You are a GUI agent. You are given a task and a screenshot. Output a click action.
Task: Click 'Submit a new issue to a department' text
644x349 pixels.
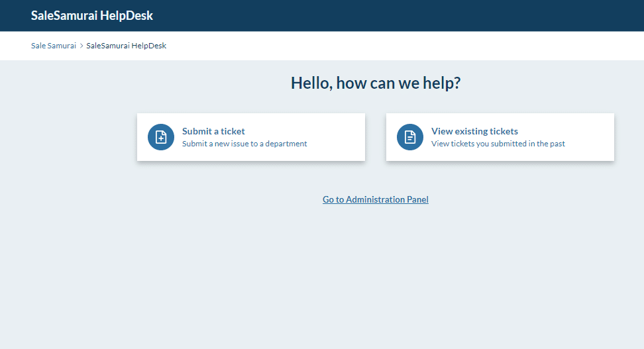(244, 144)
